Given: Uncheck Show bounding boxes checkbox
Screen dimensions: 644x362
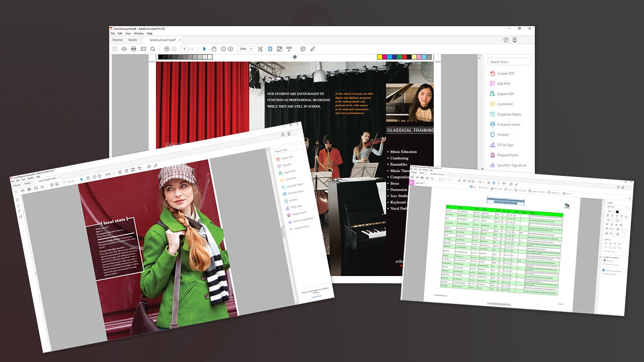Looking at the screenshot, I should (604, 270).
